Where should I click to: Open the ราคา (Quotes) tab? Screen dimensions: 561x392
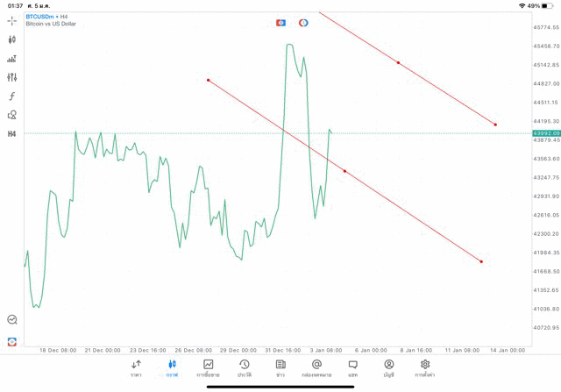[x=136, y=367]
